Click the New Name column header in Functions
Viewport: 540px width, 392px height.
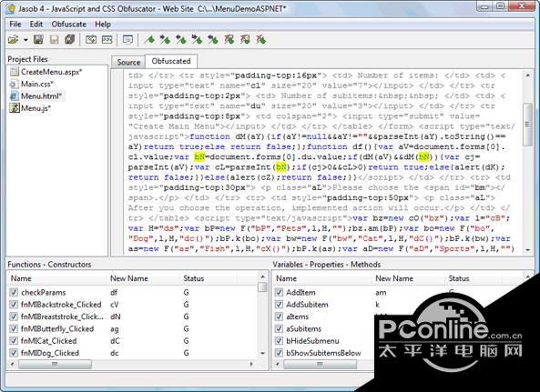[x=129, y=278]
